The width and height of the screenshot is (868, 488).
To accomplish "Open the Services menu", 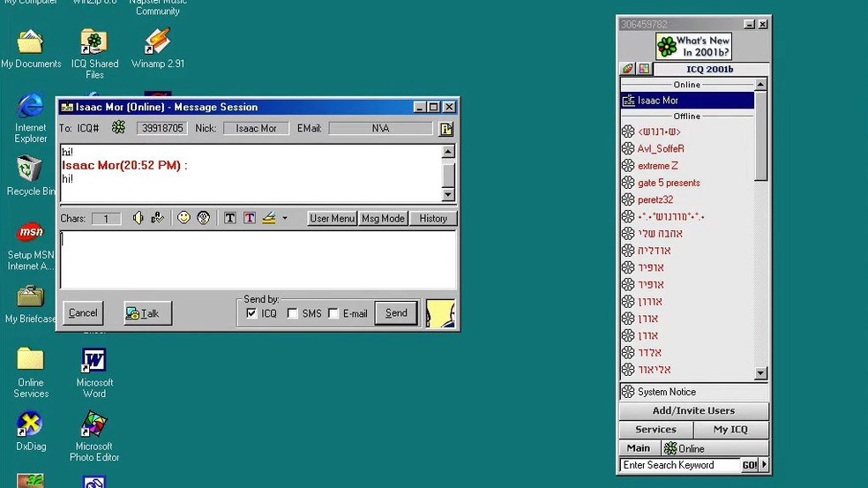I will [x=656, y=429].
